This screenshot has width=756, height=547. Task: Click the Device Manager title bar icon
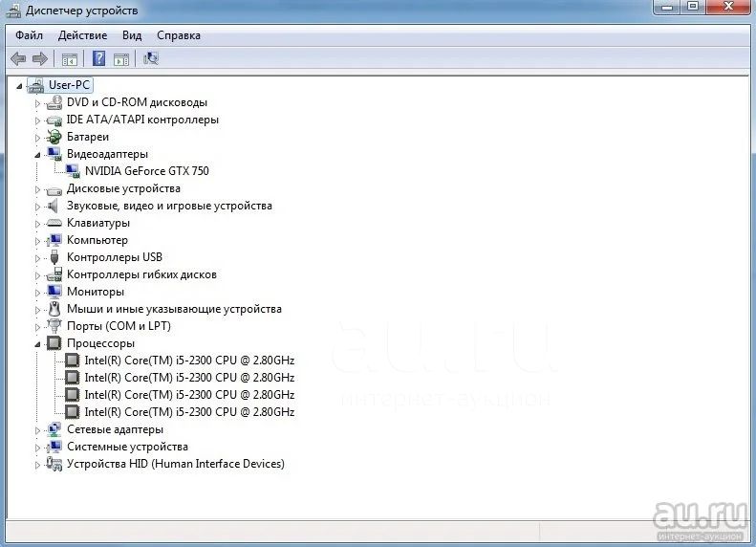(13, 11)
